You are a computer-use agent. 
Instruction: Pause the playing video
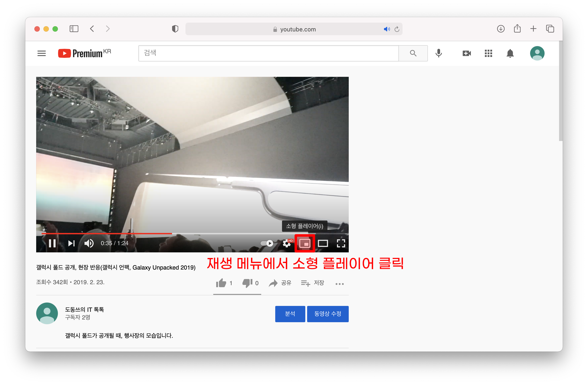pyautogui.click(x=52, y=243)
